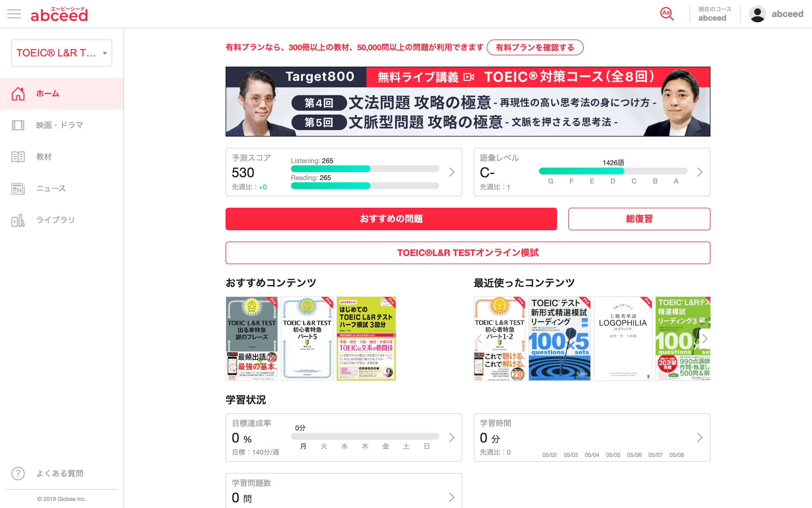Click the Listening score progress bar
Viewport: 812px width, 508px height.
pos(365,169)
